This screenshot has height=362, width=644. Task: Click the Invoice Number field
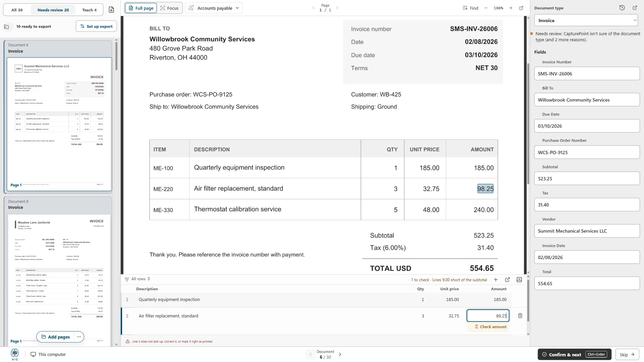587,73
